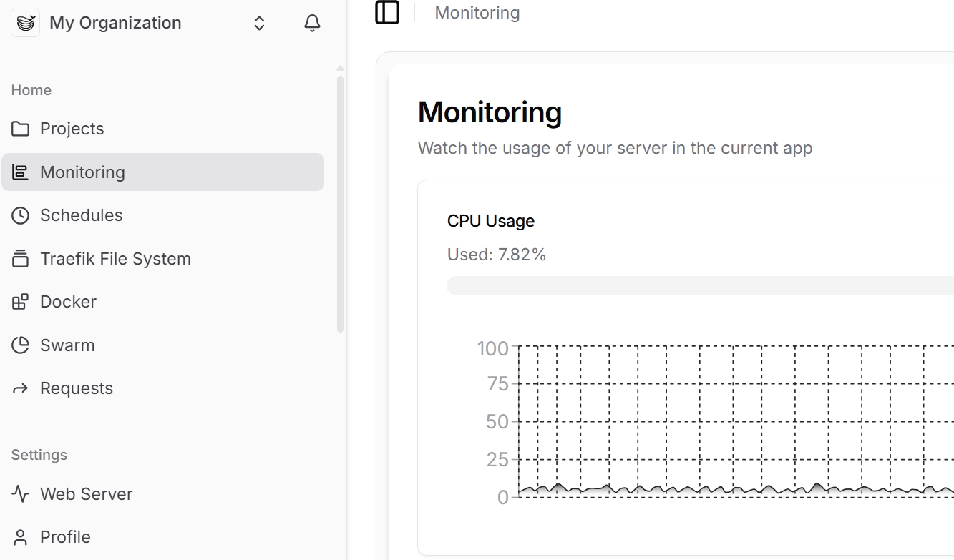
Task: Open Docker in the sidebar
Action: (x=68, y=302)
